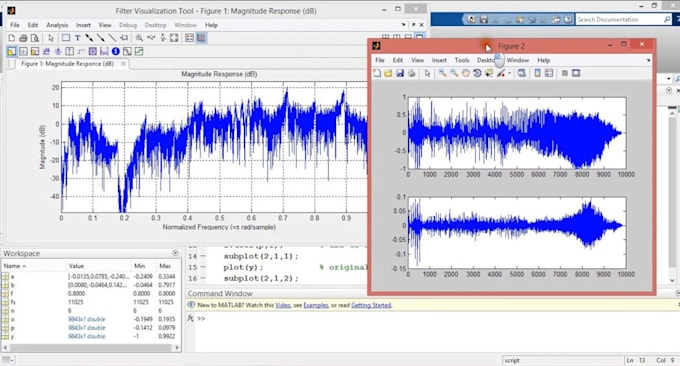Viewport: 680px width, 366px height.
Task: Select Step Response analysis icon
Action: coord(81,52)
